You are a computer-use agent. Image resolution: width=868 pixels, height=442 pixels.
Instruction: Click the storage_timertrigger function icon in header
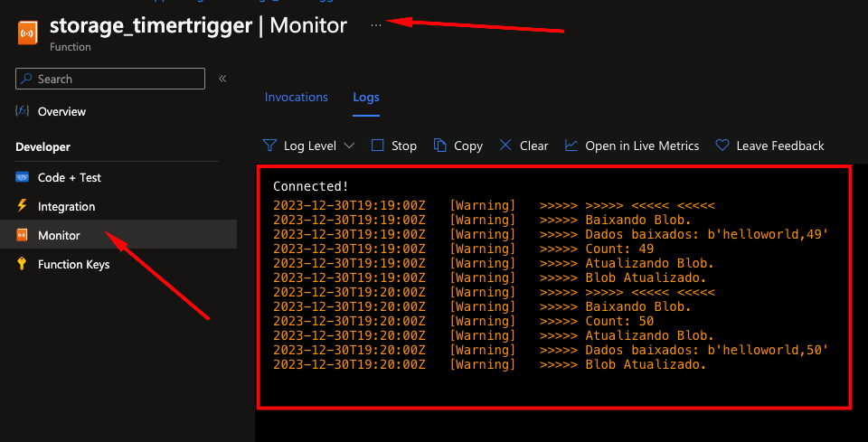click(x=28, y=33)
